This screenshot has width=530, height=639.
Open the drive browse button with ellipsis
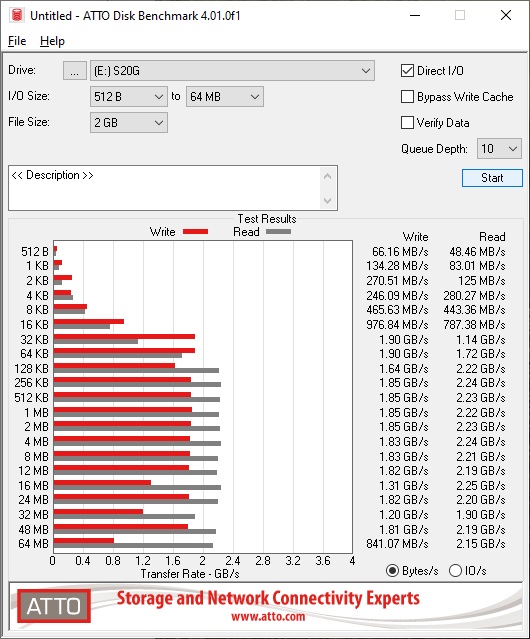point(75,71)
